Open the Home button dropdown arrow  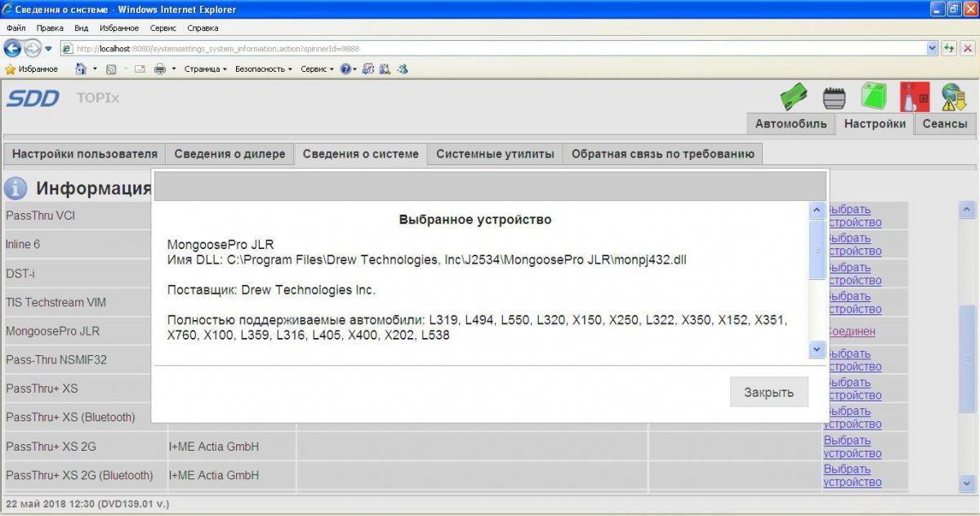pos(94,69)
